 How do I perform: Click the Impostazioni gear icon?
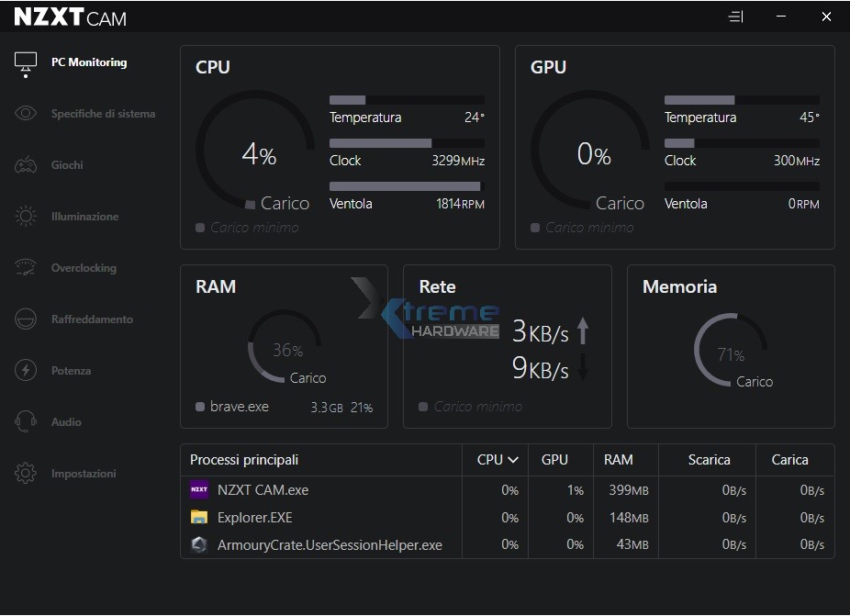coord(26,474)
